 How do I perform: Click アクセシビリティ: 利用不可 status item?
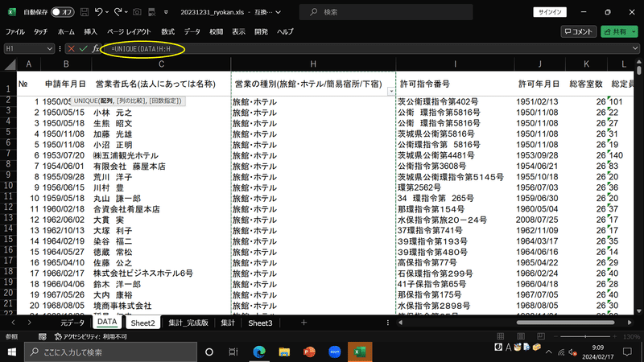coord(90,336)
